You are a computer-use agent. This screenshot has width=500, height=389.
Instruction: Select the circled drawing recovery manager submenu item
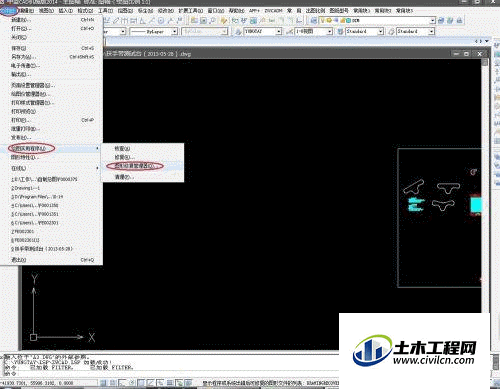tap(135, 166)
